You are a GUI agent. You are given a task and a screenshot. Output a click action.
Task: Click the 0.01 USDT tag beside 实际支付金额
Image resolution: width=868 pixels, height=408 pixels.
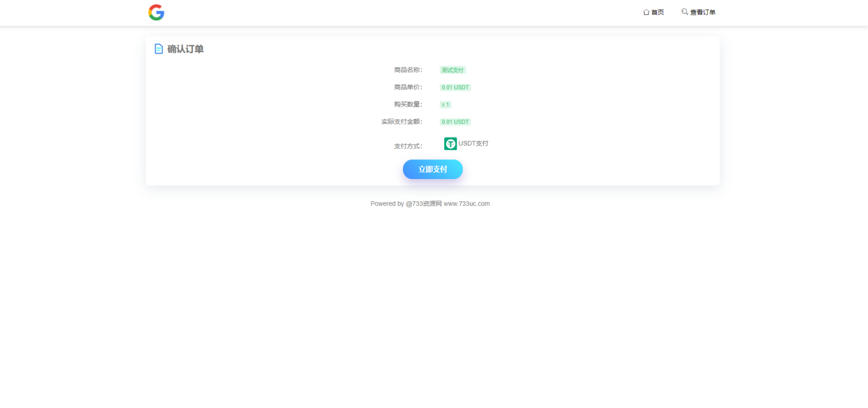pyautogui.click(x=455, y=122)
